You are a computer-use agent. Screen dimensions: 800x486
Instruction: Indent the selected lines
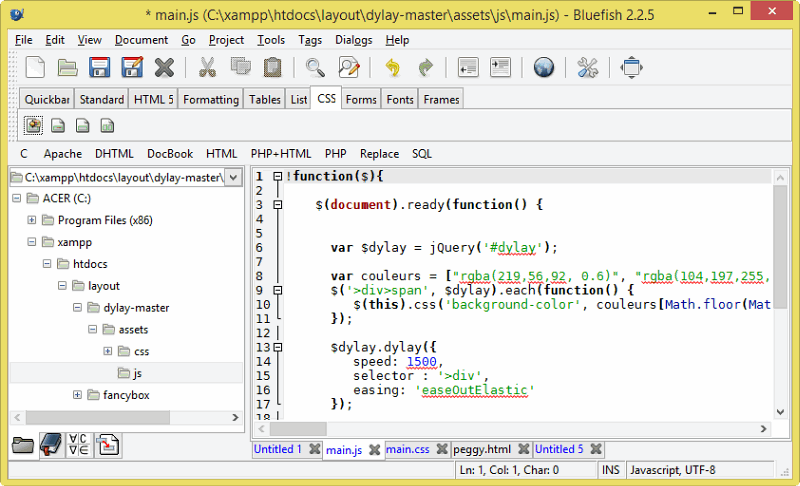pyautogui.click(x=500, y=67)
